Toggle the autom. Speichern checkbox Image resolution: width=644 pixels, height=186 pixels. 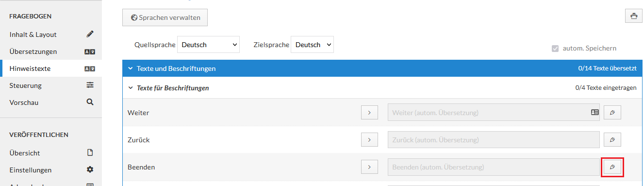click(x=555, y=48)
